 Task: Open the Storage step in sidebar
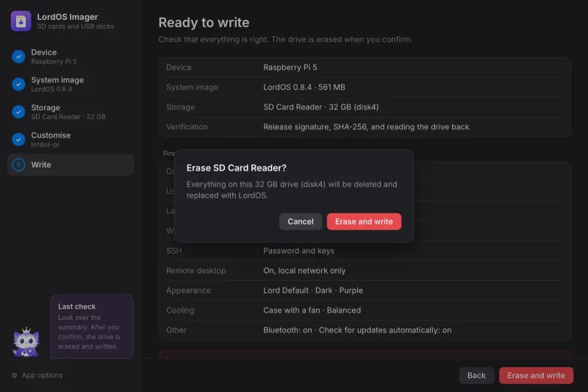(x=71, y=112)
